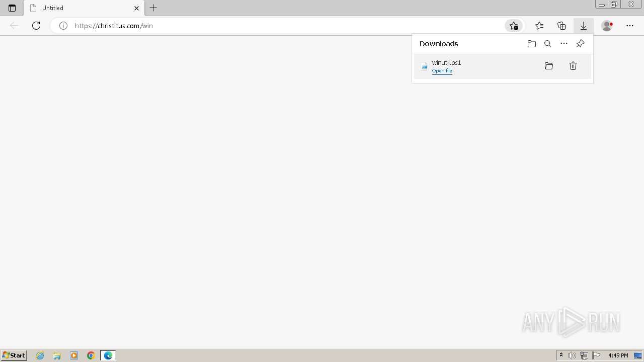Open a new tab with plus button

pyautogui.click(x=153, y=8)
